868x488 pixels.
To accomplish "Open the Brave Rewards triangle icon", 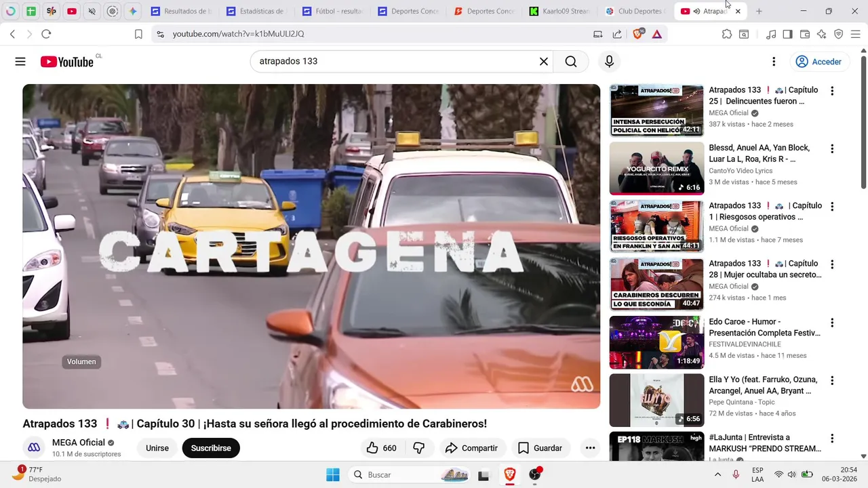I will point(657,34).
